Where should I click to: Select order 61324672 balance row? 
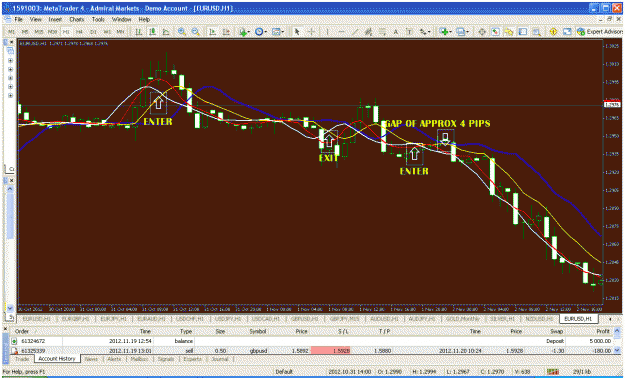311,341
